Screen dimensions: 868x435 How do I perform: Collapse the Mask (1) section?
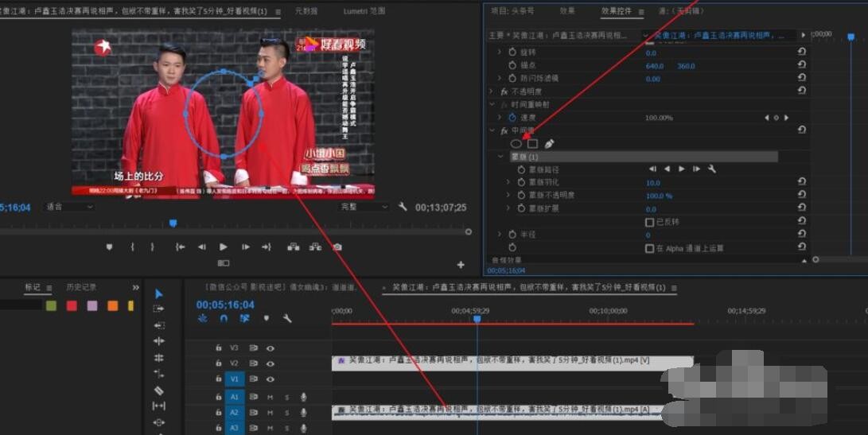tap(500, 157)
